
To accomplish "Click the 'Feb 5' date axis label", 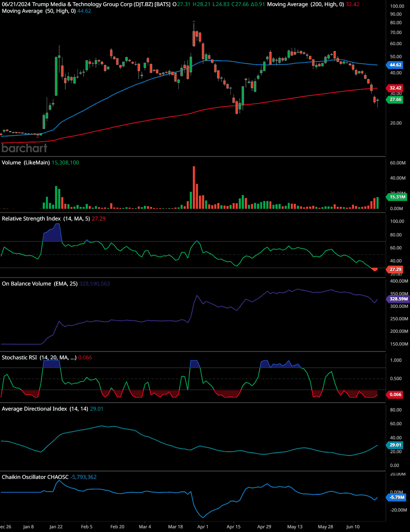I will tap(87, 527).
